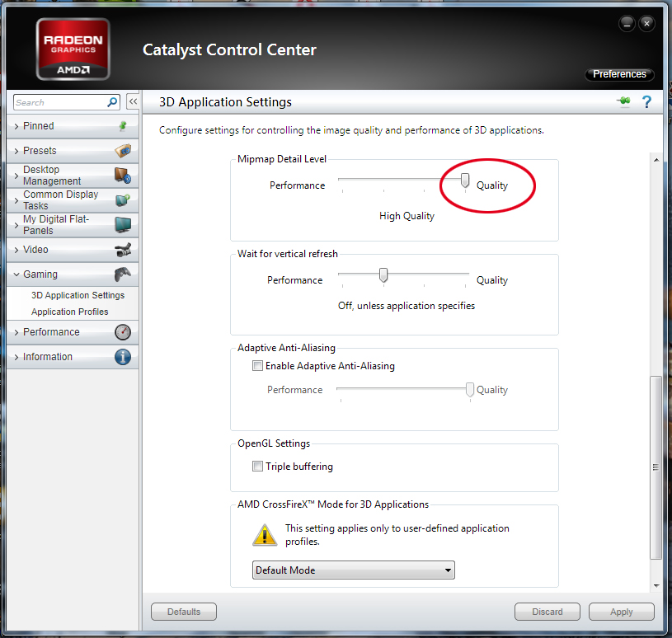Click the scrollbar up arrow

pyautogui.click(x=656, y=160)
